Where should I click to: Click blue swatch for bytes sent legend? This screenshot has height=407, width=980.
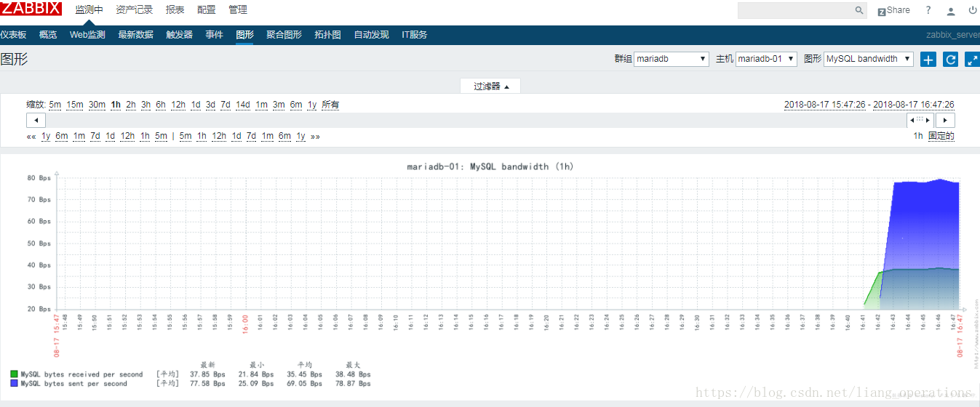pyautogui.click(x=14, y=383)
